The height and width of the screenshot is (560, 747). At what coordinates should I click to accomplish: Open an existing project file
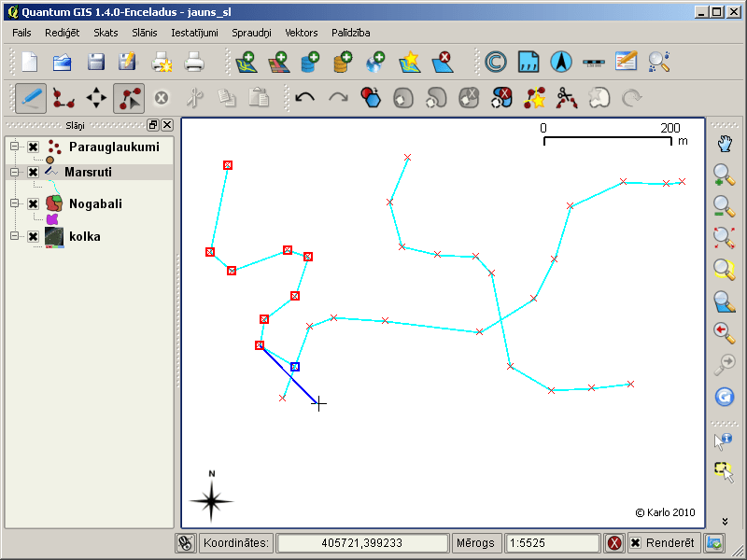click(x=63, y=63)
